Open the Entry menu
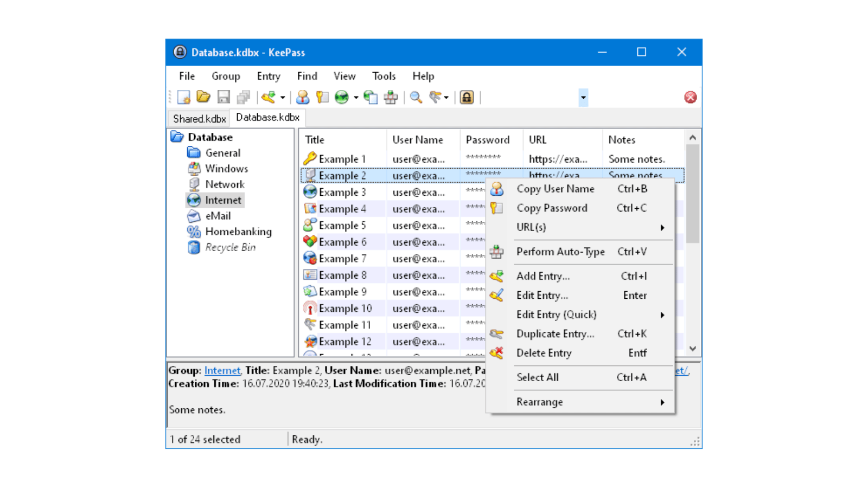The image size is (868, 488). 269,76
